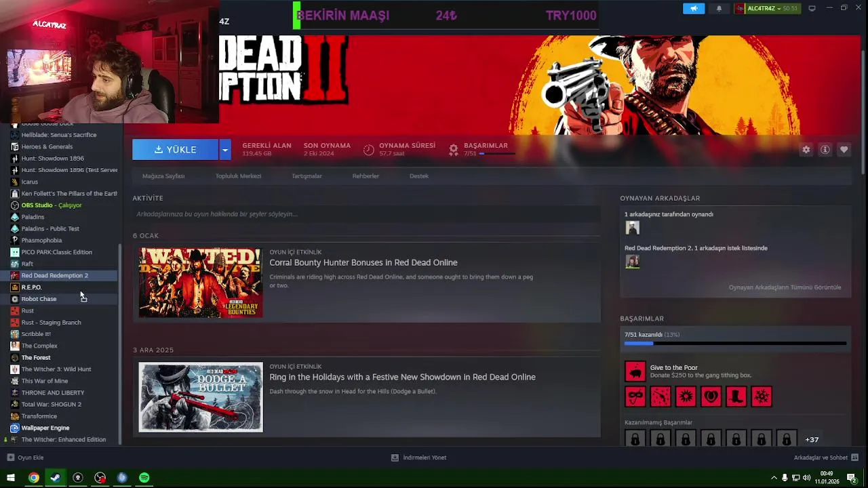Open Spotify from taskbar

coord(144,478)
